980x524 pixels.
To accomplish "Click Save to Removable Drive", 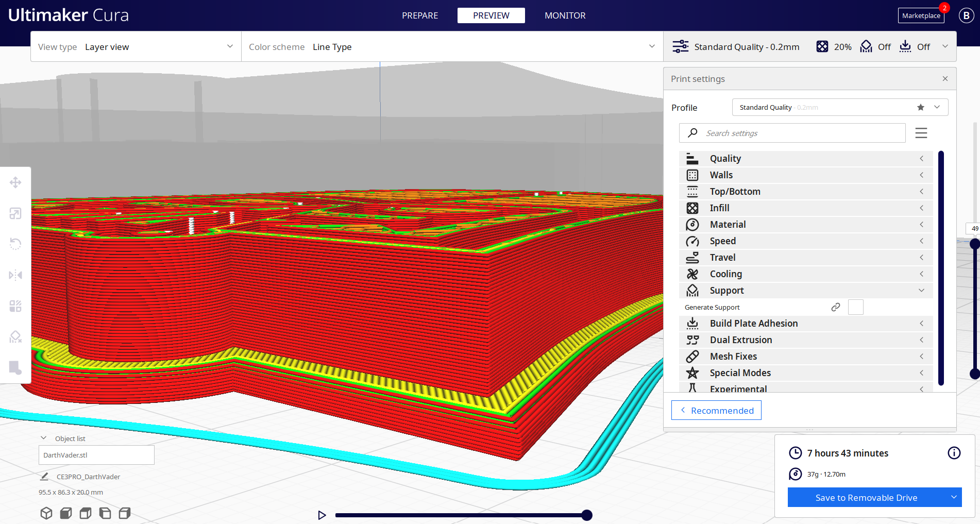I will [867, 497].
